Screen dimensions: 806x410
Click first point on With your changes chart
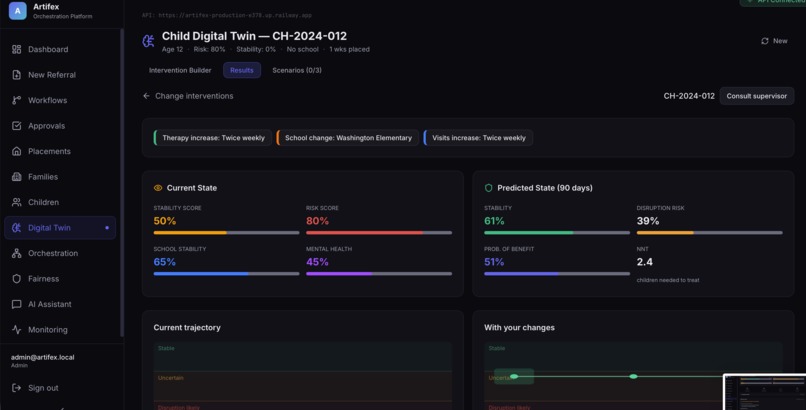(x=514, y=377)
